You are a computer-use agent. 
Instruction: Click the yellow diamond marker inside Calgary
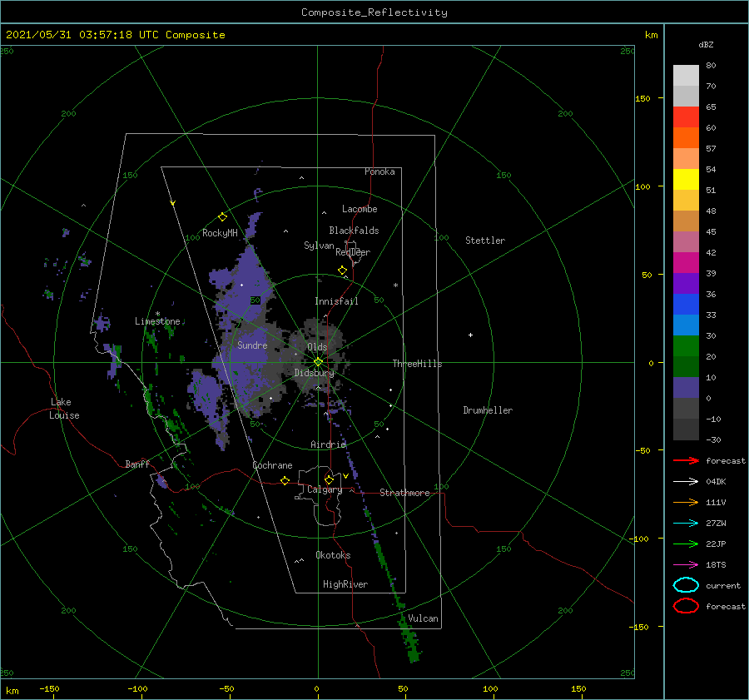[x=329, y=479]
